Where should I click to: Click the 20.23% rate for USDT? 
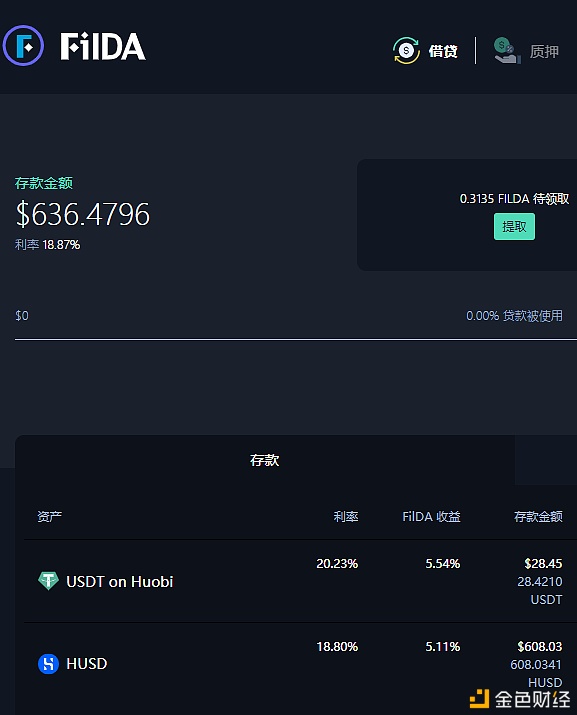click(337, 564)
